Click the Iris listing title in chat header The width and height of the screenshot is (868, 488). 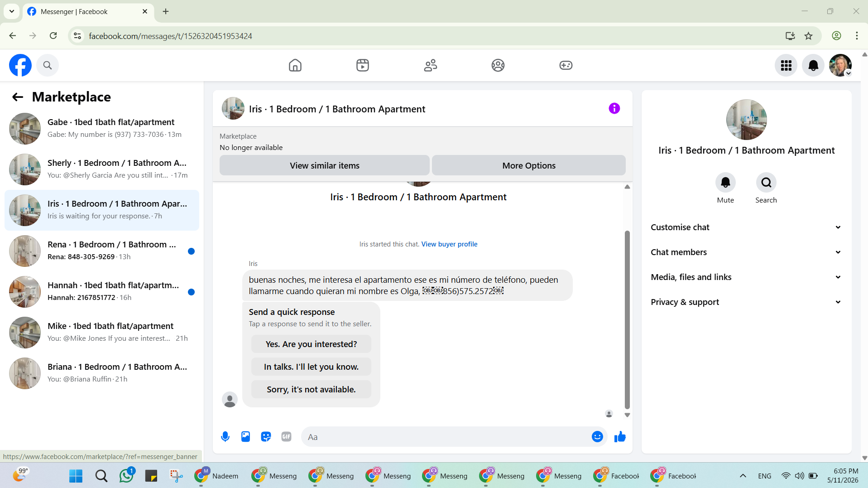(x=337, y=109)
